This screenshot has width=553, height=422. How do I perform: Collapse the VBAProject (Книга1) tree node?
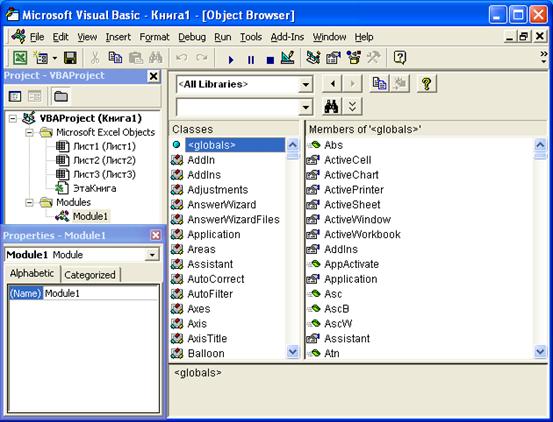[x=12, y=118]
